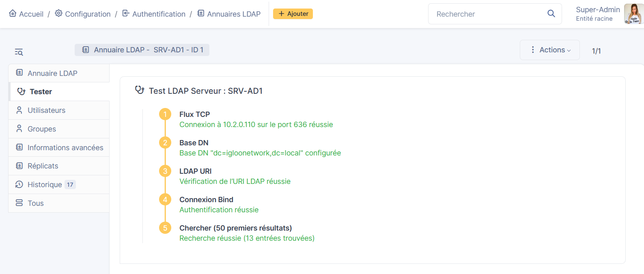Click the three-dot icon in Actions
This screenshot has height=274, width=644.
click(533, 50)
